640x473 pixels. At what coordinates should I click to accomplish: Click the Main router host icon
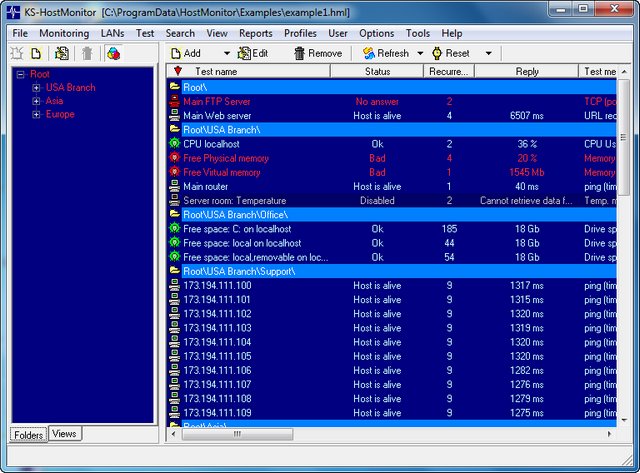point(175,187)
